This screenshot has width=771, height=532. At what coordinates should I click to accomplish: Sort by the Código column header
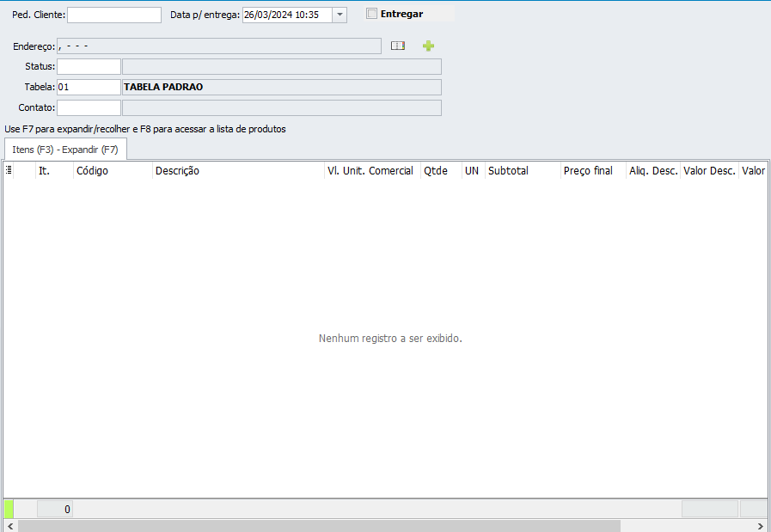point(112,171)
